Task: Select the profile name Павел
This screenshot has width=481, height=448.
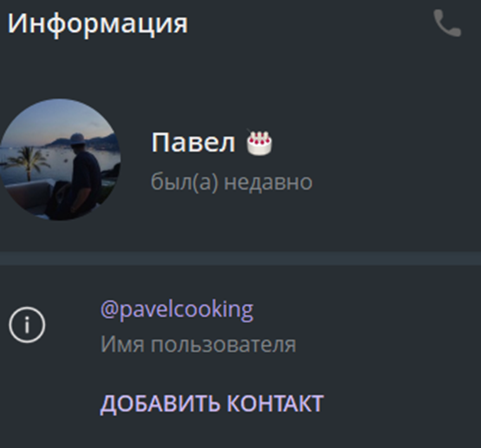Action: (193, 142)
